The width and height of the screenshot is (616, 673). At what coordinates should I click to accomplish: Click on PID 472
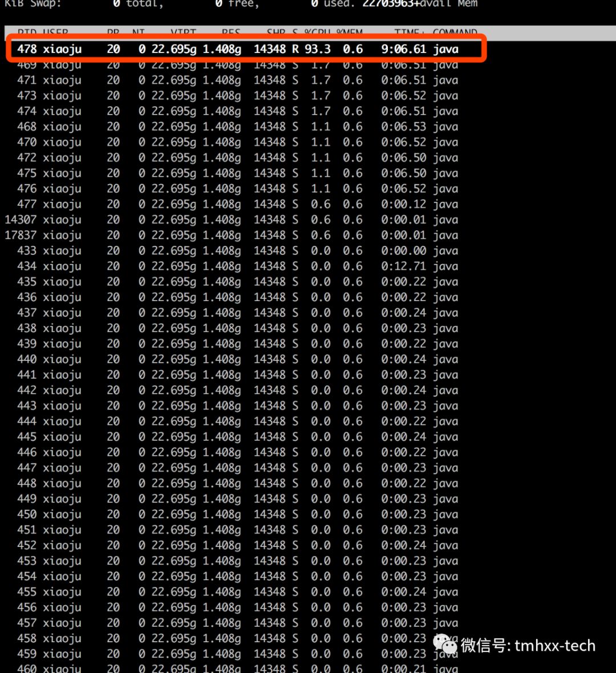coord(27,157)
